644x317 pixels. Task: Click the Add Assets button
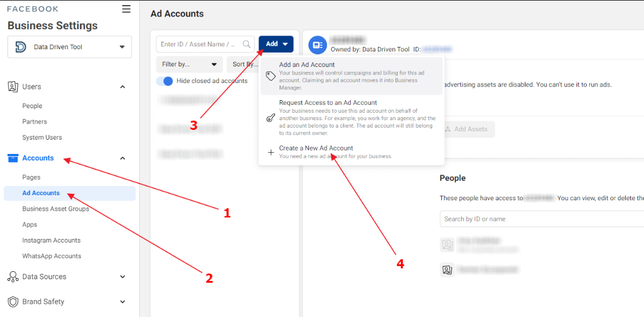[x=470, y=129]
